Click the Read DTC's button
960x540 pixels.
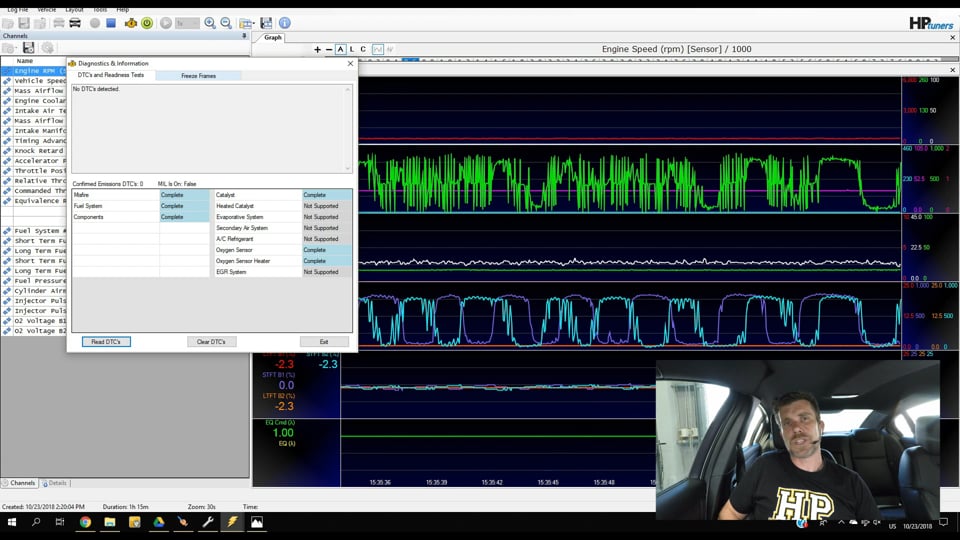point(105,342)
